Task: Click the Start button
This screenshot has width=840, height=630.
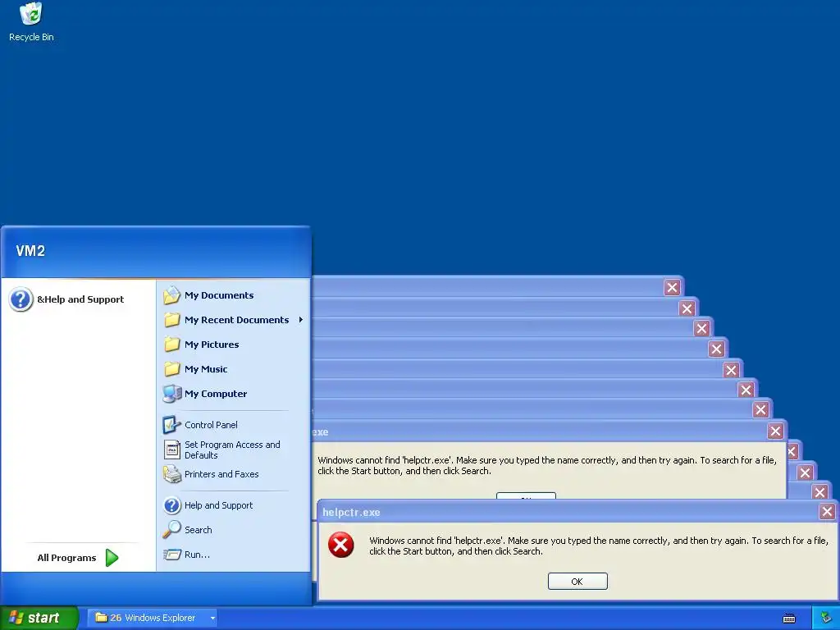Action: (39, 618)
